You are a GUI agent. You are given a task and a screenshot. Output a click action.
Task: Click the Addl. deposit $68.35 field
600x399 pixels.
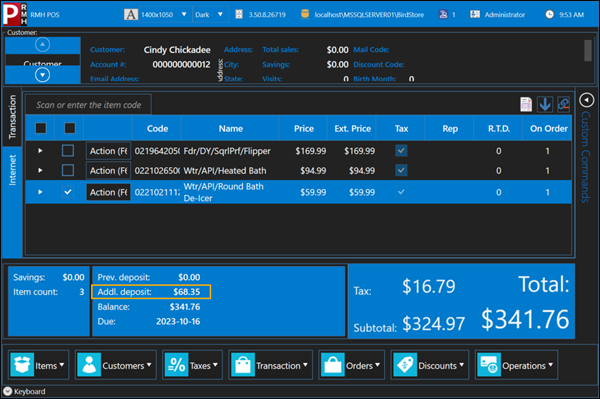coord(151,292)
